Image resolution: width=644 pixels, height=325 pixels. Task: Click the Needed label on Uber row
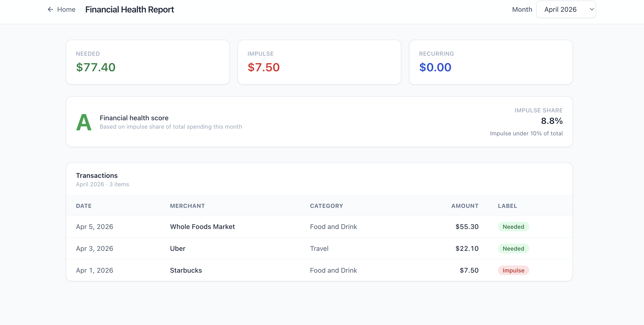[x=513, y=248]
